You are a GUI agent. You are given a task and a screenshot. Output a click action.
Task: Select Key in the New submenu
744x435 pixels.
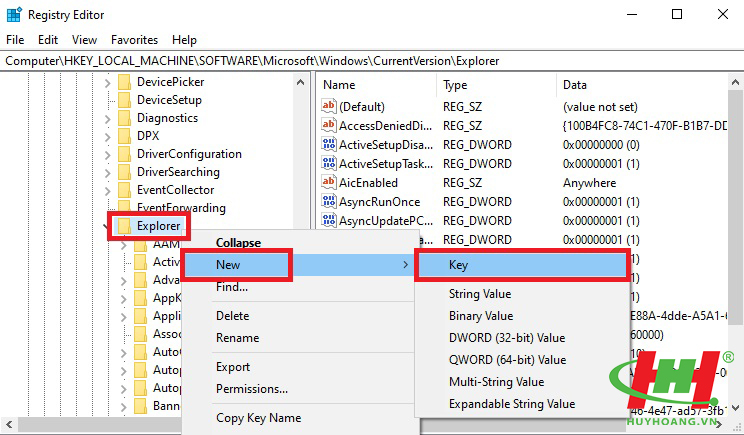tap(522, 265)
